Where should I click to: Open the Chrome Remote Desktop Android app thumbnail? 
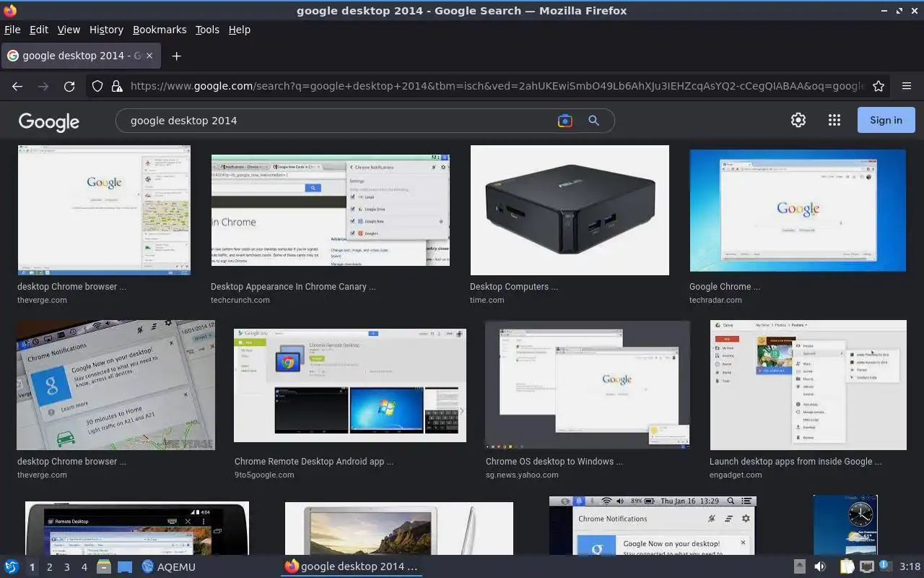[x=350, y=385]
